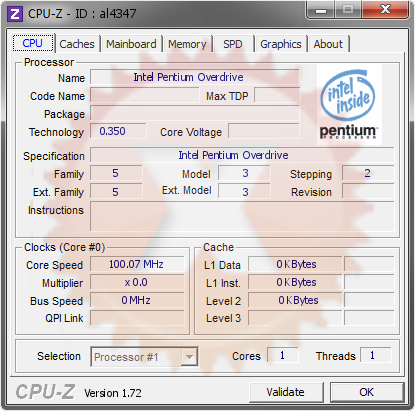Click the empty QPI Link field
The height and width of the screenshot is (411, 415).
click(x=137, y=318)
